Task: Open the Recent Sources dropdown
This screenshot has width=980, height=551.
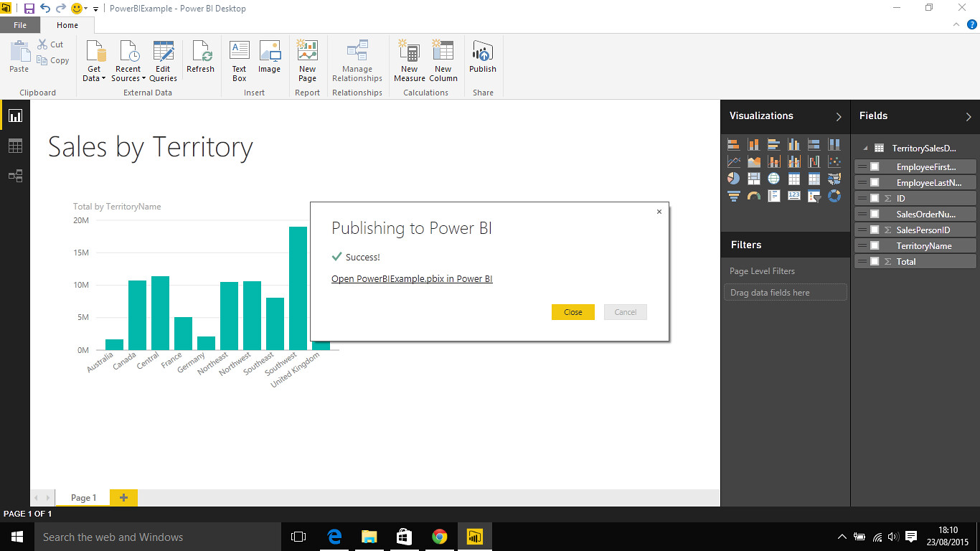Action: 128,62
